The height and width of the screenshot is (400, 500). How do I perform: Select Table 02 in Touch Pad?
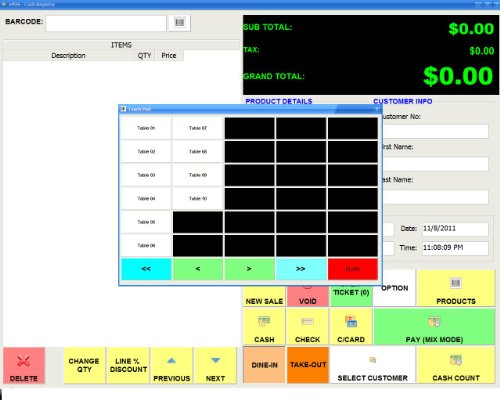pyautogui.click(x=146, y=151)
